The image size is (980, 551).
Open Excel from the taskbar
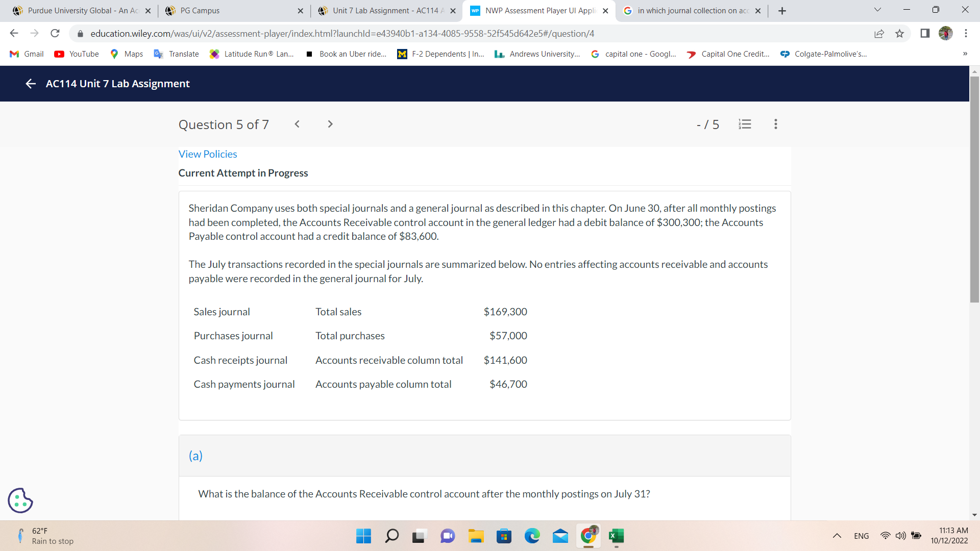616,536
